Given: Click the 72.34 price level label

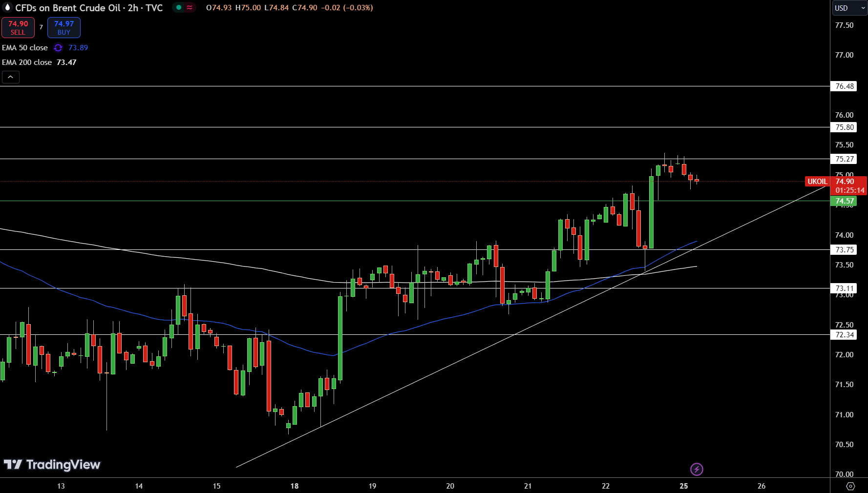Looking at the screenshot, I should tap(844, 335).
